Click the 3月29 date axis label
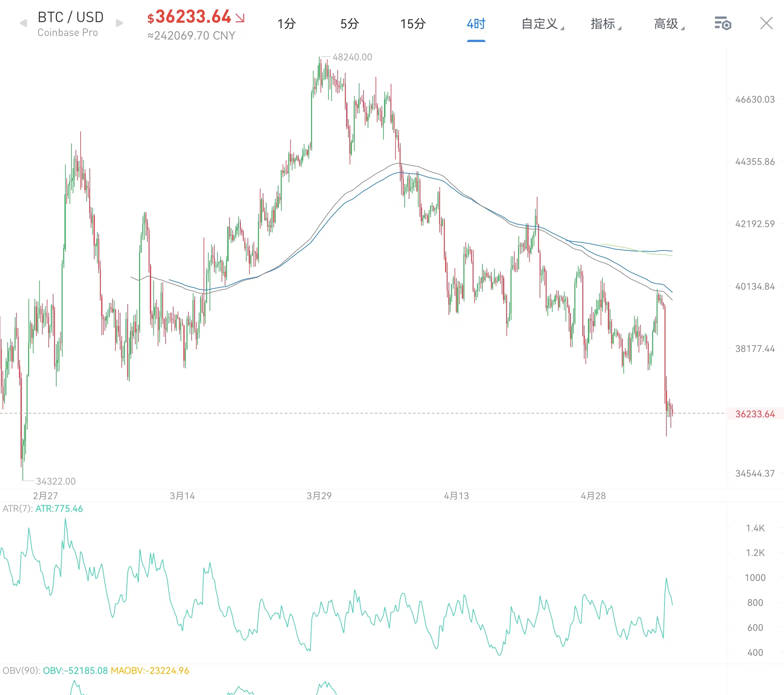Viewport: 784px width, 695px height. [319, 496]
